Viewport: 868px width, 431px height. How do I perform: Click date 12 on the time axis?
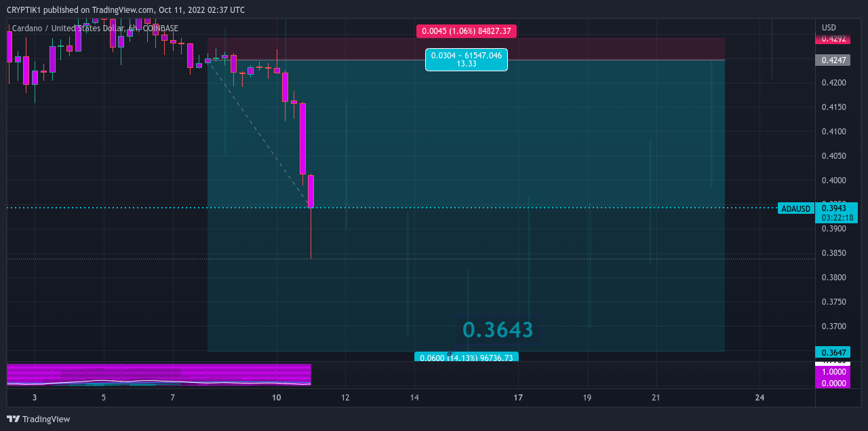pyautogui.click(x=345, y=398)
